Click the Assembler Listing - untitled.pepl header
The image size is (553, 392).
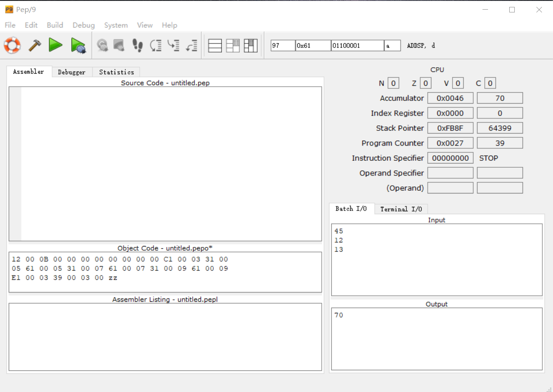click(165, 299)
